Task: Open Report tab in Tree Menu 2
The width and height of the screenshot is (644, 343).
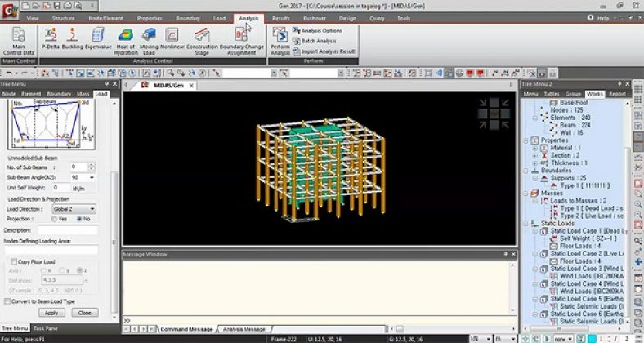Action: click(x=617, y=94)
